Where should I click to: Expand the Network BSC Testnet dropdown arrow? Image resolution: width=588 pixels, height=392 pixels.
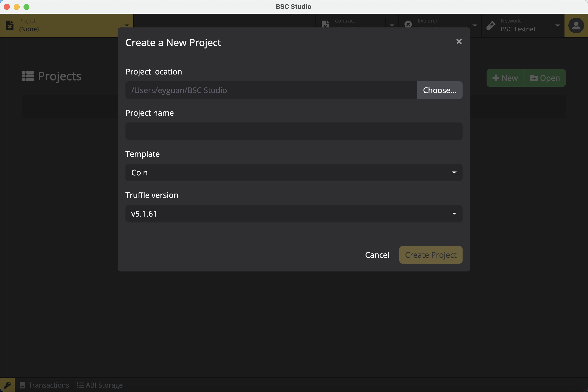[557, 25]
